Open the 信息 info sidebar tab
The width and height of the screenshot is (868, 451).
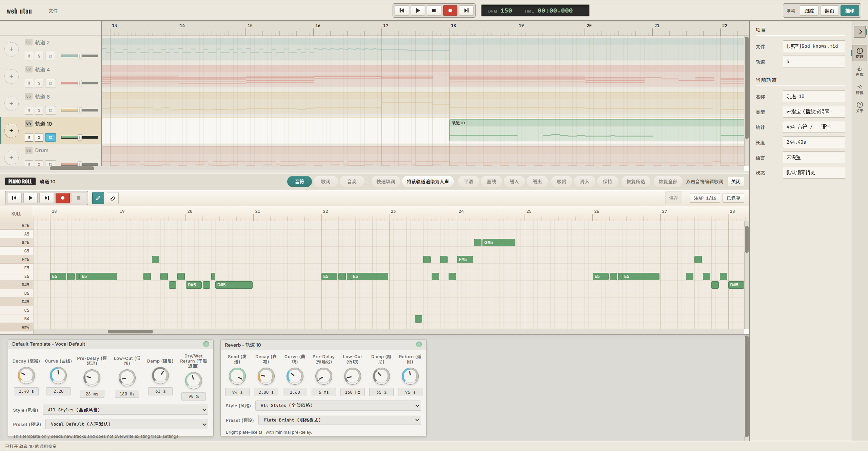860,53
